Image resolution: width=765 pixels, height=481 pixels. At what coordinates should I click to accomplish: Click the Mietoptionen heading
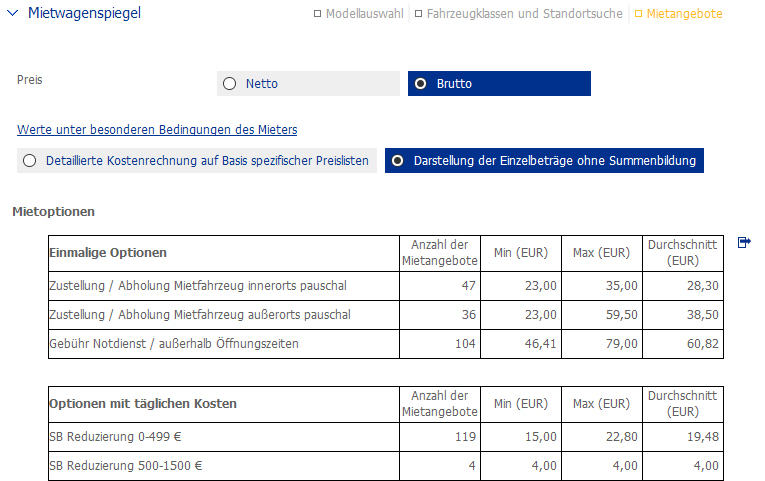52,212
